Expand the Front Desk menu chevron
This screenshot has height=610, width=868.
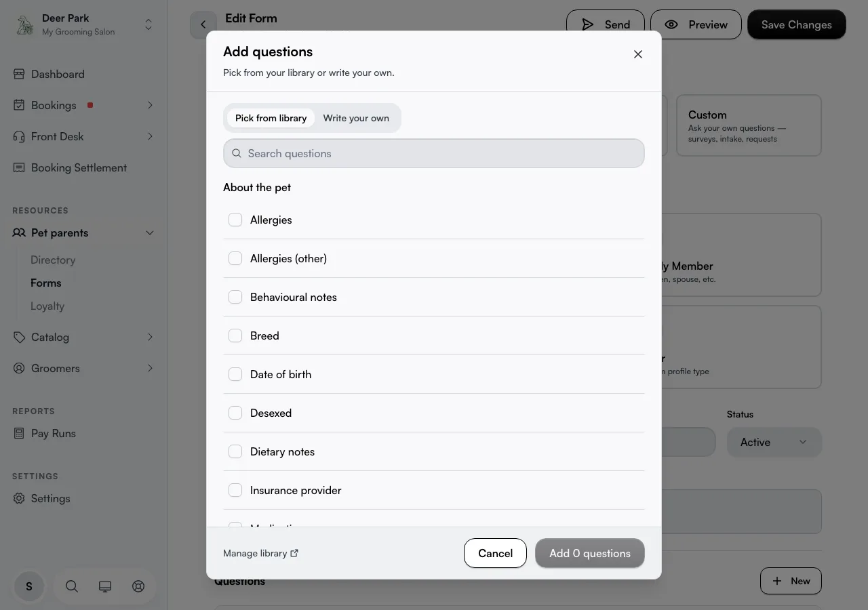(150, 136)
